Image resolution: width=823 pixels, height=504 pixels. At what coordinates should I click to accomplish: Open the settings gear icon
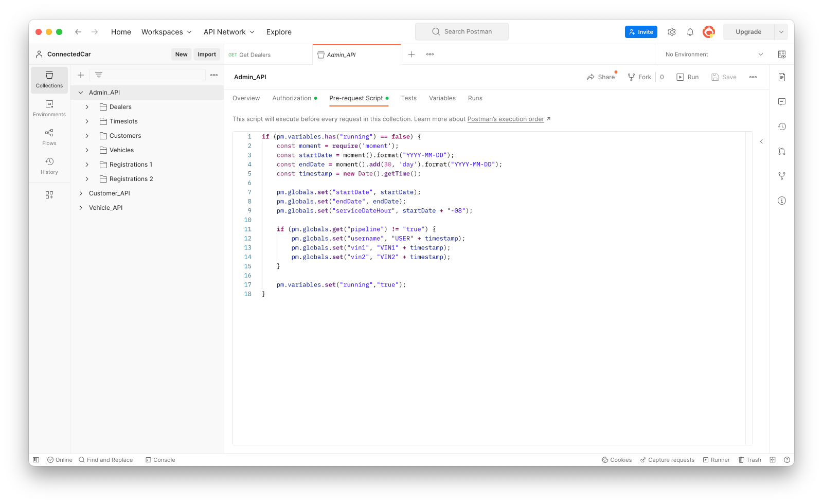pos(672,32)
